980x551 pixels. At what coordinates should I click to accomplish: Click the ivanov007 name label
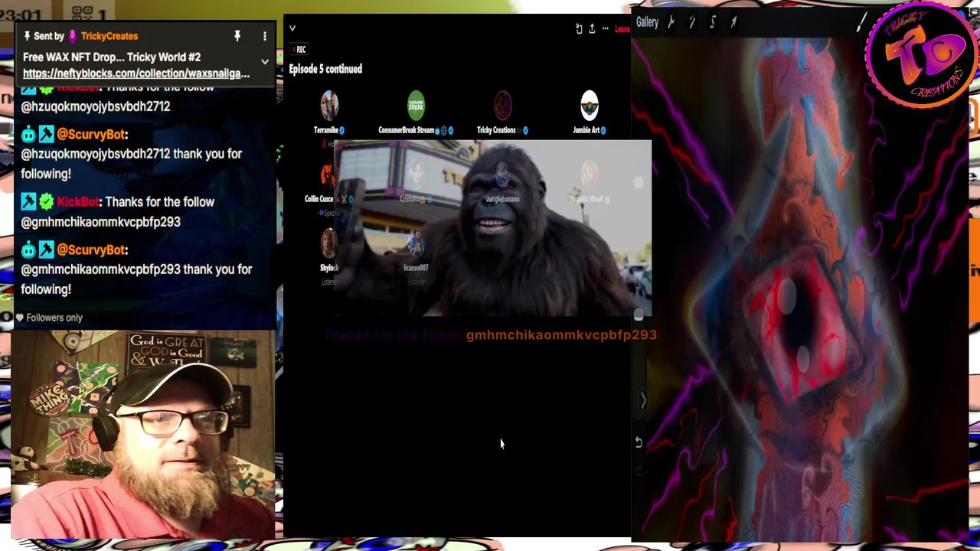click(416, 268)
